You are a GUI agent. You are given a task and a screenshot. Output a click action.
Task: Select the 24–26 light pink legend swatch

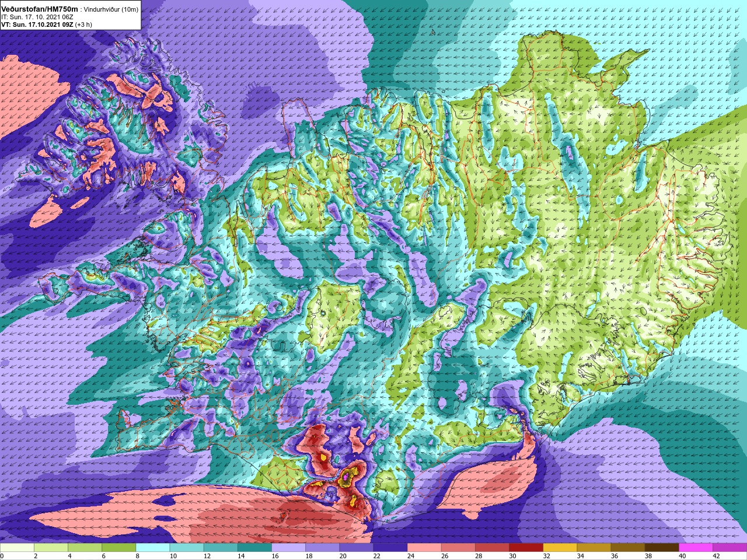pyautogui.click(x=424, y=548)
